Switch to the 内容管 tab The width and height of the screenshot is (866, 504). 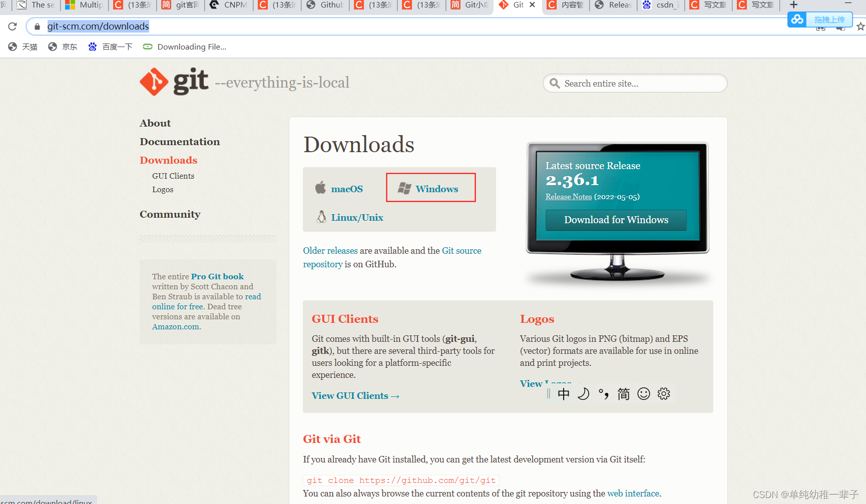tap(565, 5)
